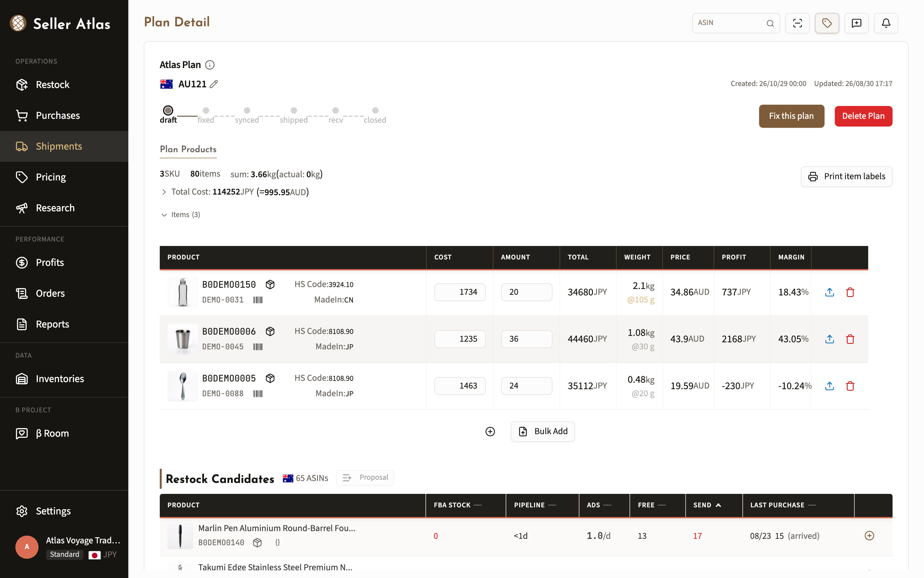Click the shipped step in progress tracker
Viewport: 924px width, 578px height.
tap(294, 116)
